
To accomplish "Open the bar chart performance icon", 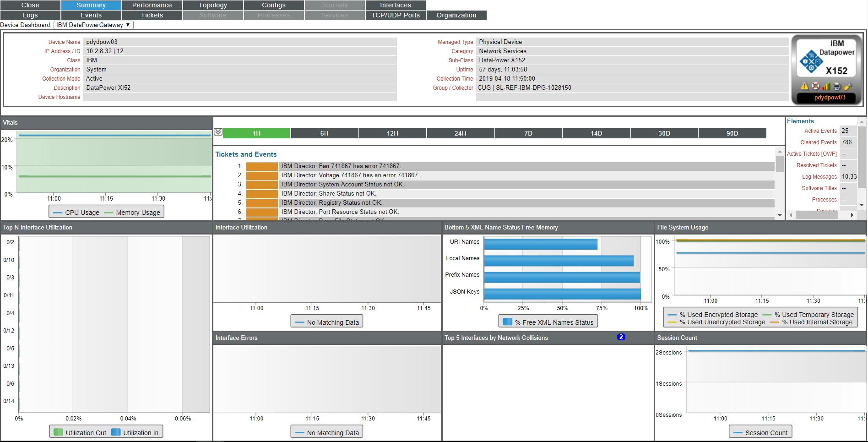I will (826, 86).
